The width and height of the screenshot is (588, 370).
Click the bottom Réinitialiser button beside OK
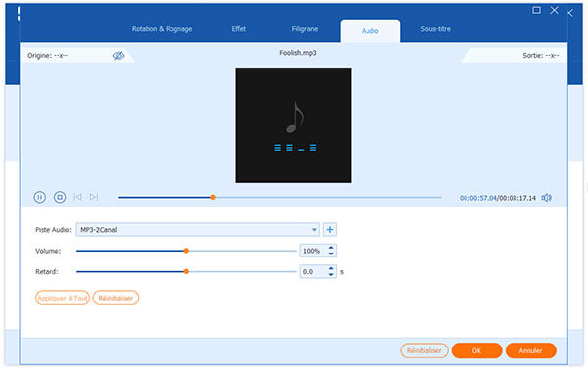424,350
